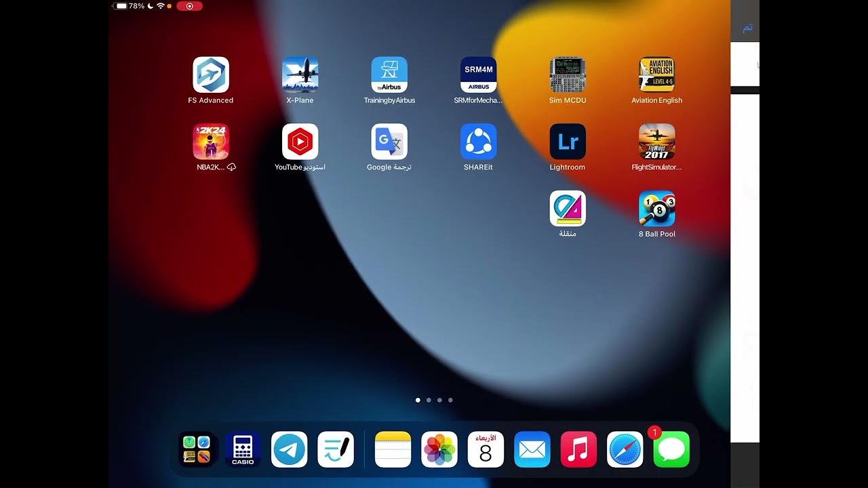Open Safari from the dock
Screen dimensions: 868x488
[x=625, y=449]
